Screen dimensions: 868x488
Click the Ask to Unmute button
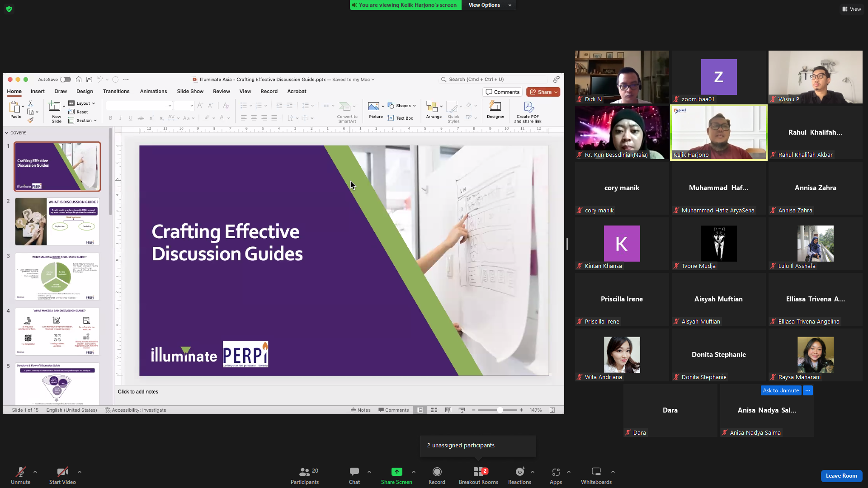pyautogui.click(x=781, y=390)
